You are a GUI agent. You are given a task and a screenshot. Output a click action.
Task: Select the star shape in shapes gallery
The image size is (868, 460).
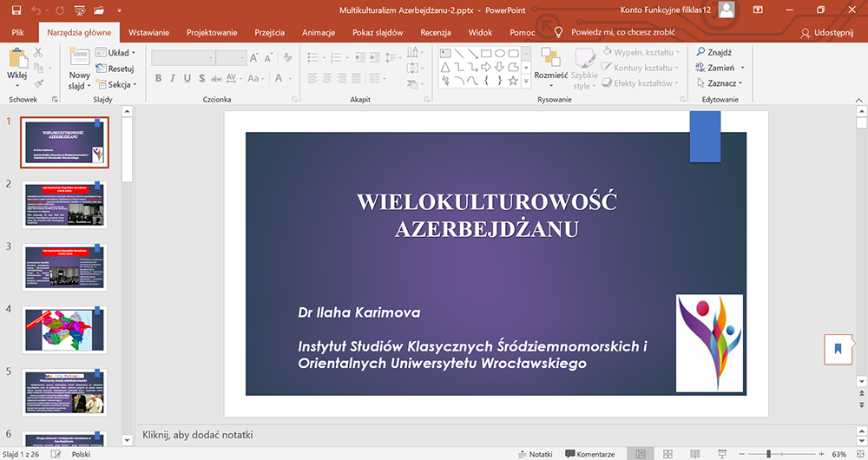coord(512,81)
